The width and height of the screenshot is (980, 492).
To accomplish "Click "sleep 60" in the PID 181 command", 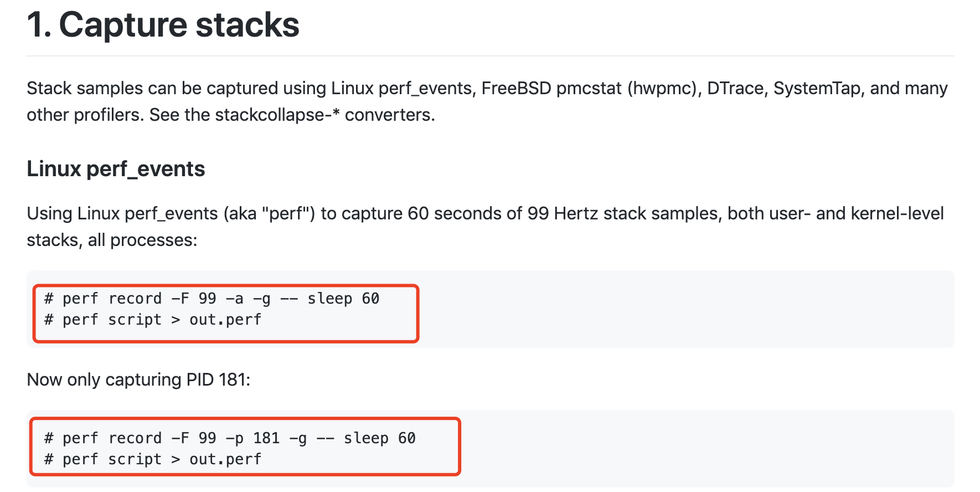I will pos(380,438).
